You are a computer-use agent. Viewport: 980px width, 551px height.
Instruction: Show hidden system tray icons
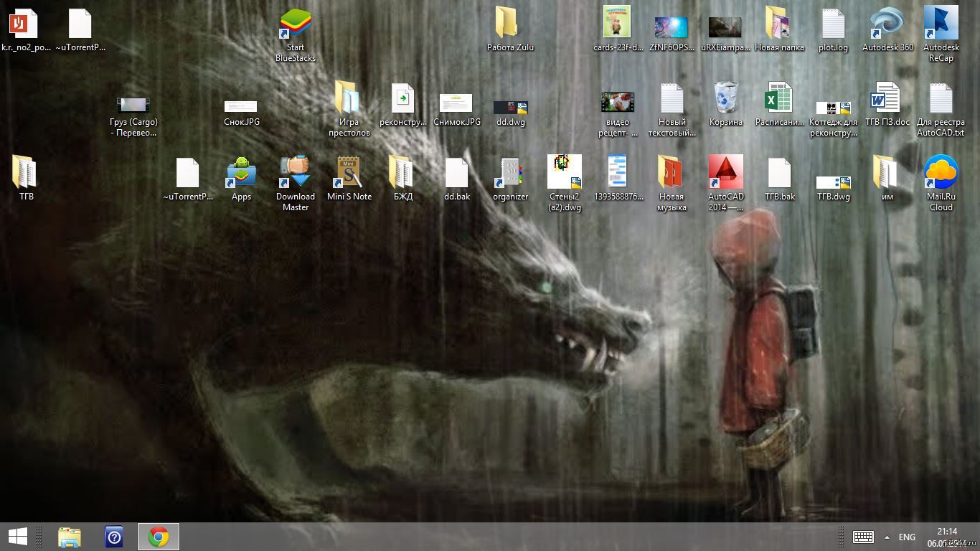point(887,537)
